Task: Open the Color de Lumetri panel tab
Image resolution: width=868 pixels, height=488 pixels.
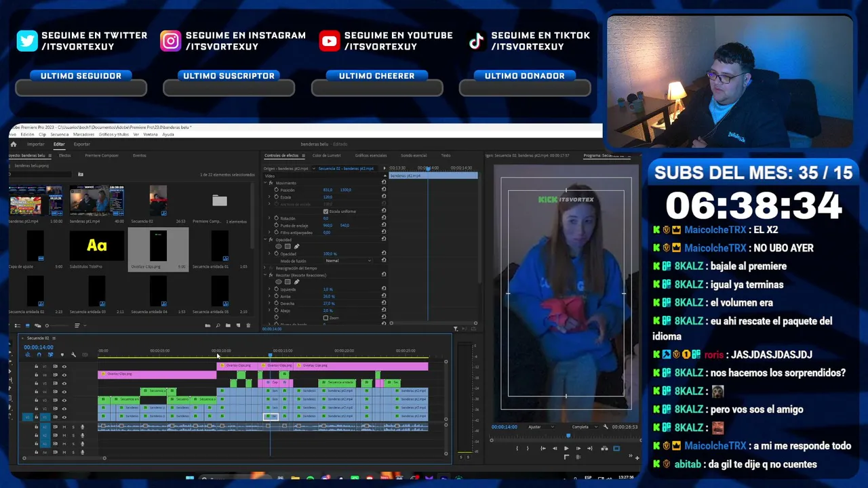Action: point(326,156)
